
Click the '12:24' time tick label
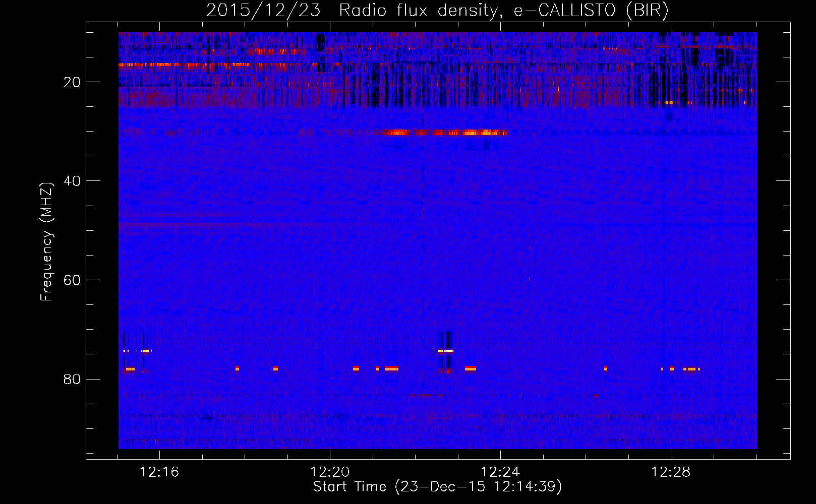pyautogui.click(x=500, y=472)
